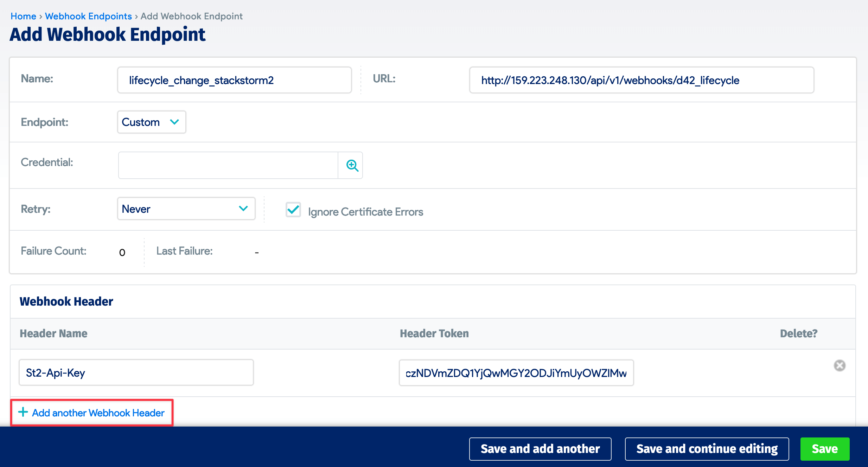Click into the Name field showing lifecycle_change_stackstorm2
This screenshot has width=868, height=467.
click(234, 80)
